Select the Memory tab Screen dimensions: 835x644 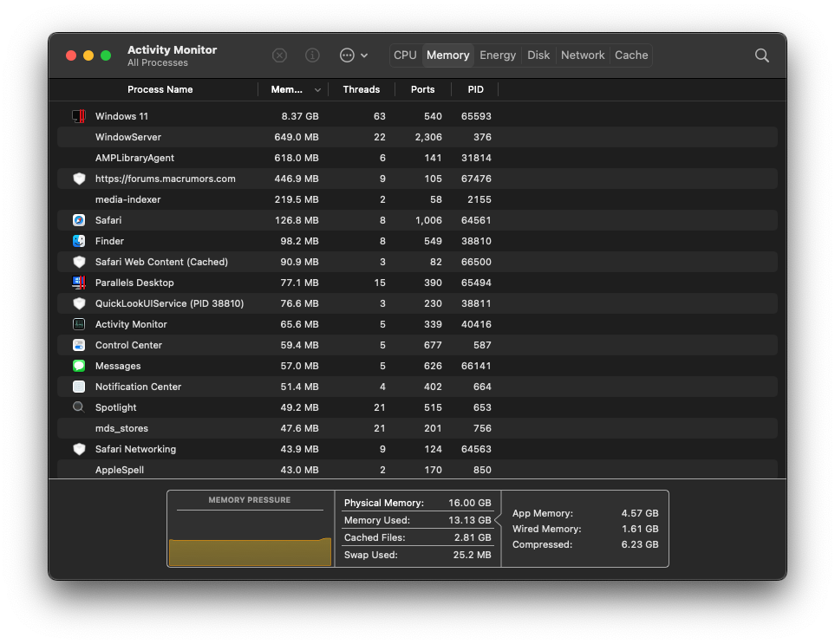[448, 55]
